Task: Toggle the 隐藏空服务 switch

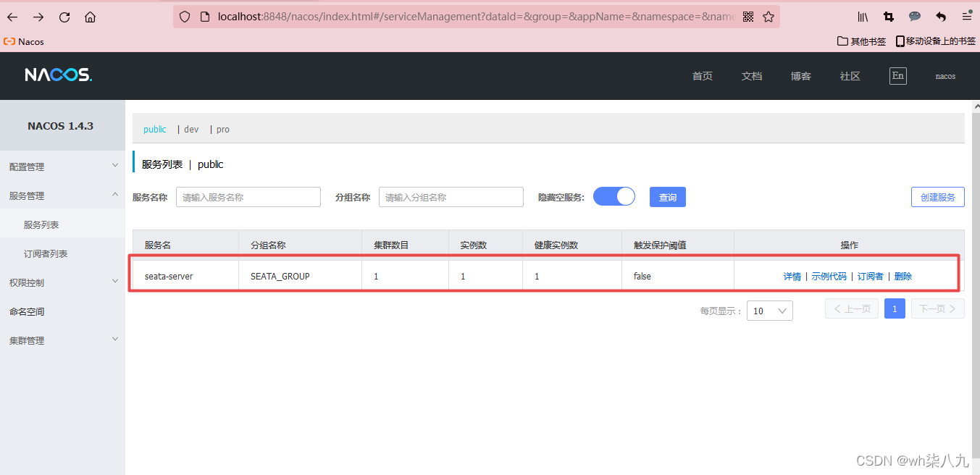Action: 614,196
